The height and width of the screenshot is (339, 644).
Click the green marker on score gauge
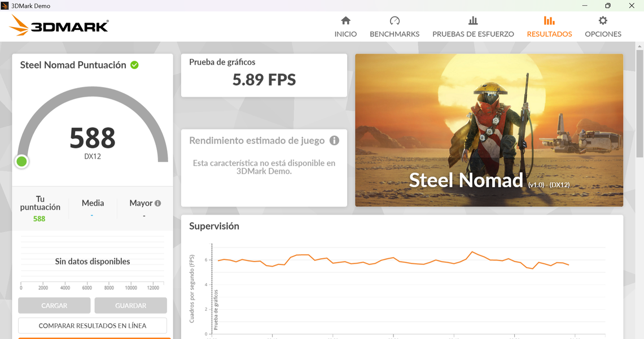22,162
